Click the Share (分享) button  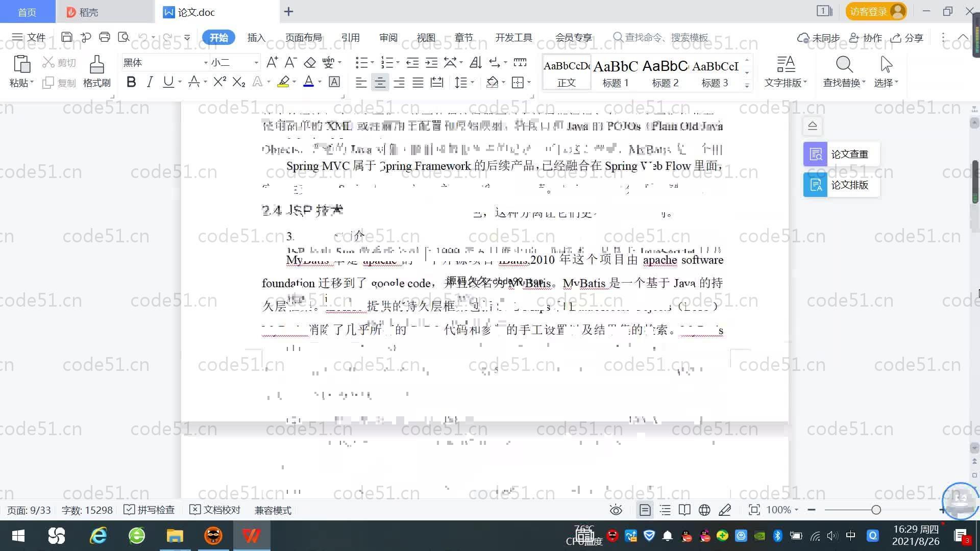click(x=907, y=38)
